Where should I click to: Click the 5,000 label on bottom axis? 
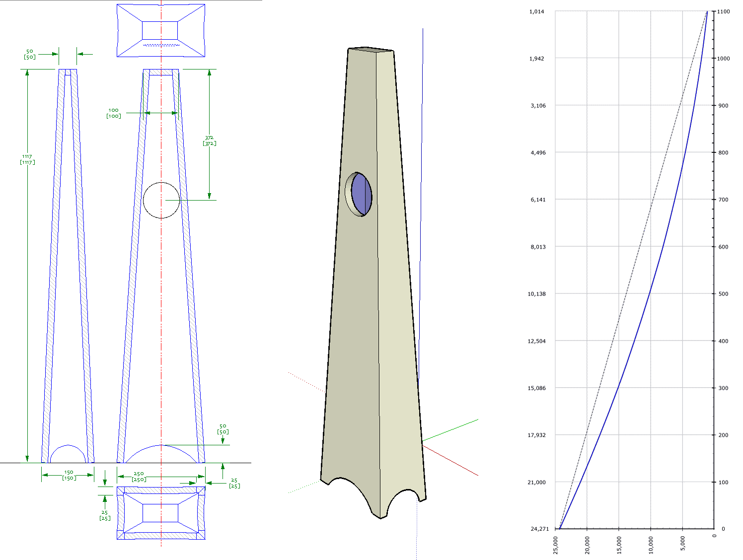(682, 543)
